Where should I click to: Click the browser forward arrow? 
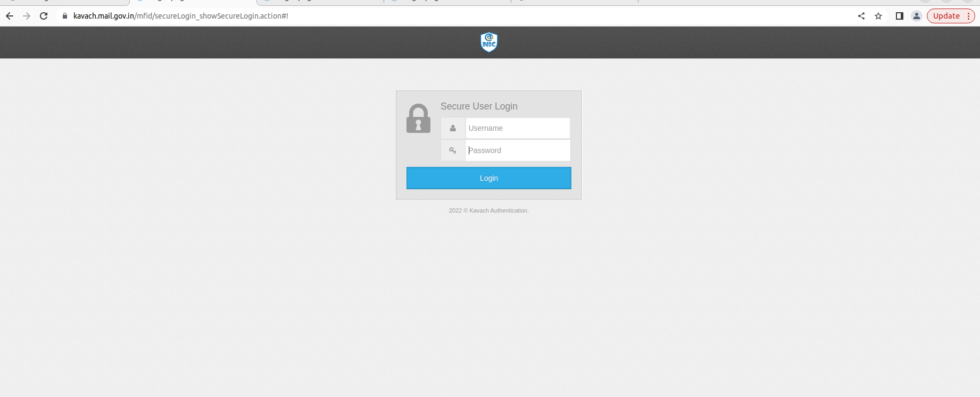tap(27, 16)
